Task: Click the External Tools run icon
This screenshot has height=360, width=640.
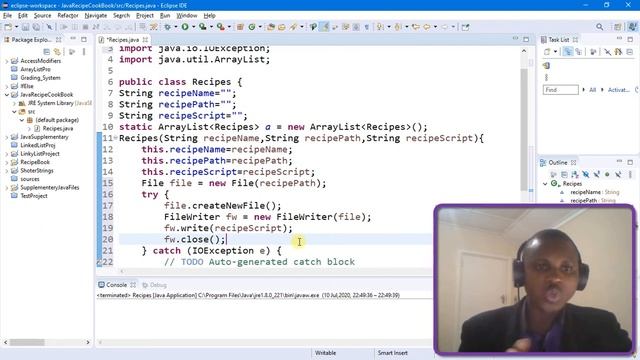Action: (220, 27)
